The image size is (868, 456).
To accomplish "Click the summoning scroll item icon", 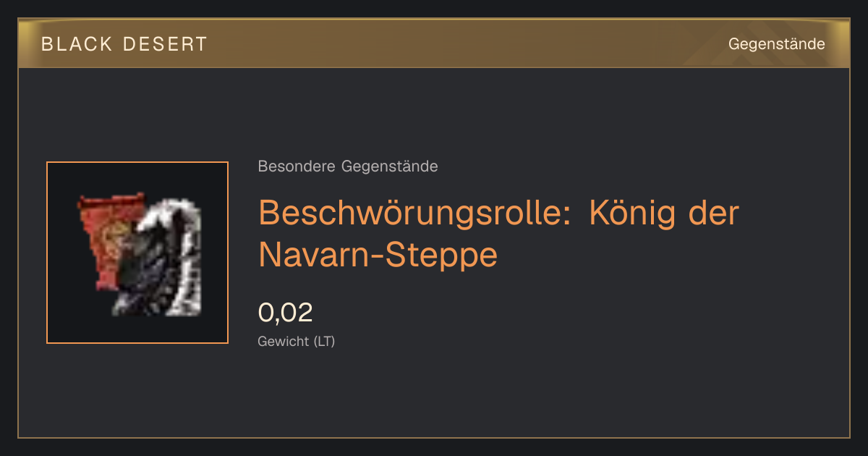I will pos(137,253).
